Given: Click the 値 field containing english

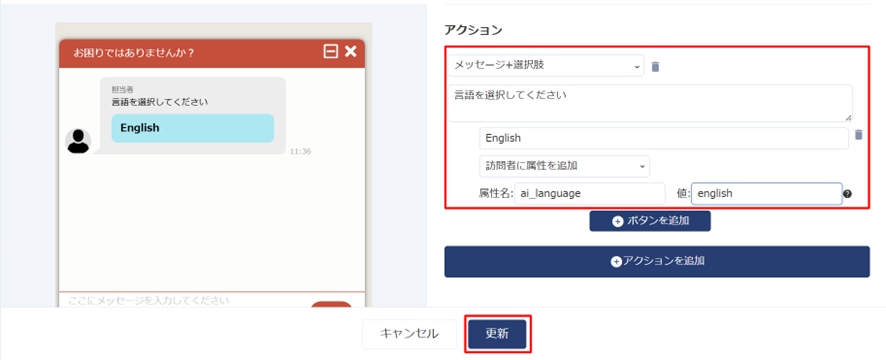Looking at the screenshot, I should click(767, 193).
